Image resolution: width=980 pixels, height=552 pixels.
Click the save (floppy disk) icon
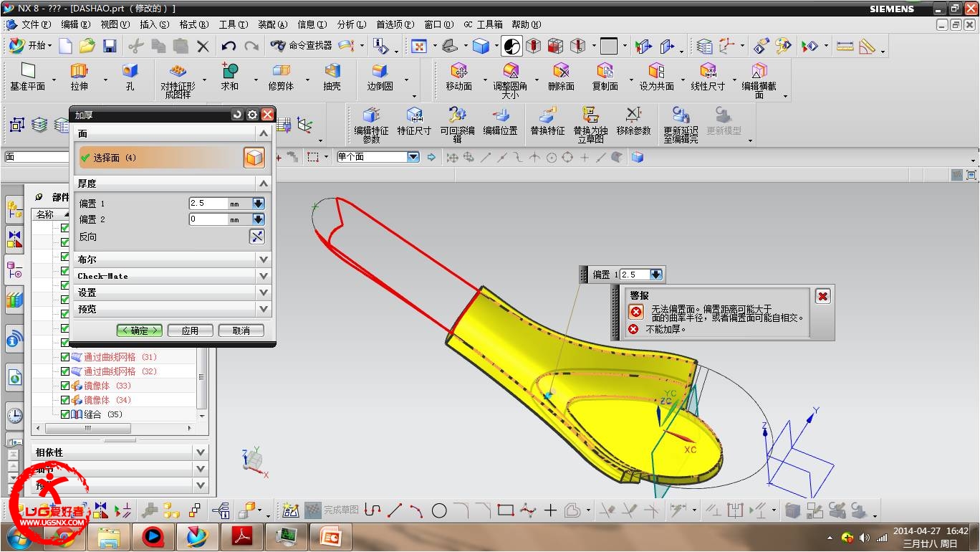[x=110, y=46]
